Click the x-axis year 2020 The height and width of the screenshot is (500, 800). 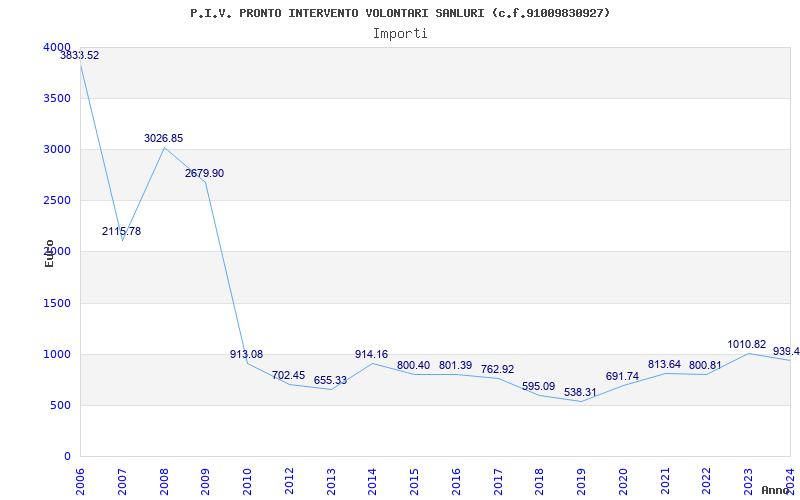(x=623, y=482)
